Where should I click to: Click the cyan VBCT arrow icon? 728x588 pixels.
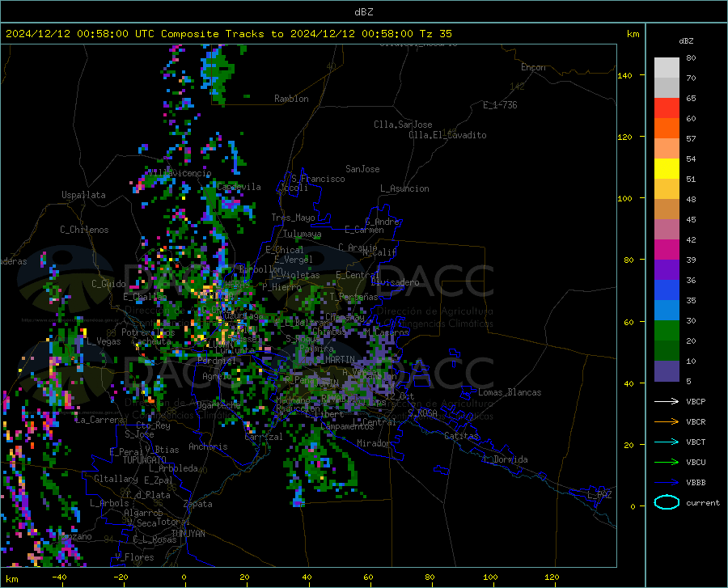[x=667, y=442]
